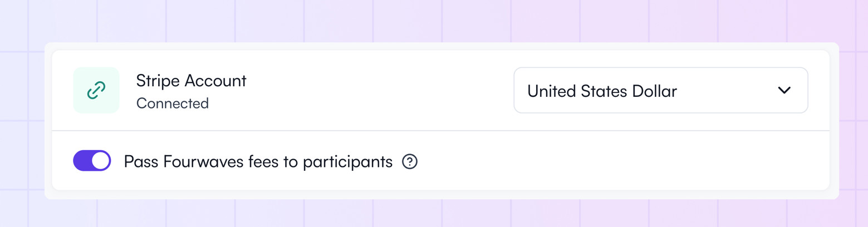Click the Pass Fourwaves fees to participants label
Viewport: 868px width, 227px height.
258,161
